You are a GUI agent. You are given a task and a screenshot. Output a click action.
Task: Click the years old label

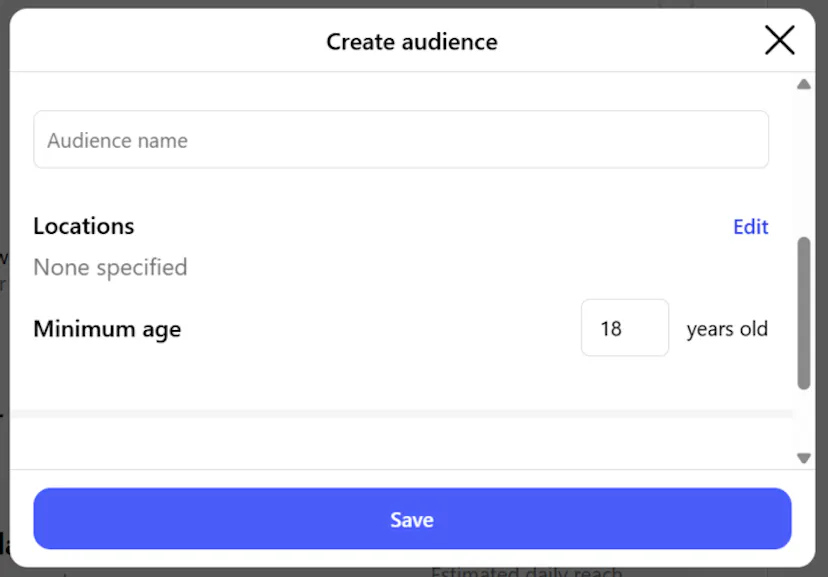click(727, 329)
